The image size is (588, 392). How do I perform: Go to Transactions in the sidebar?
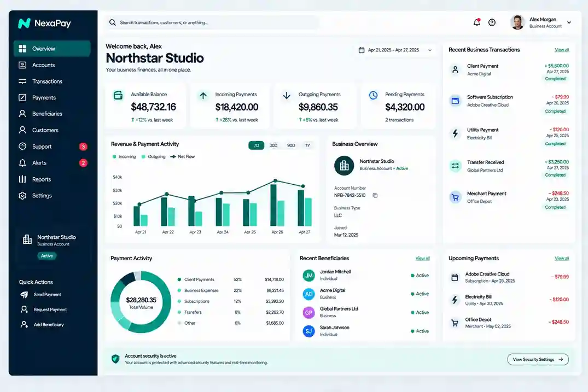(52, 81)
